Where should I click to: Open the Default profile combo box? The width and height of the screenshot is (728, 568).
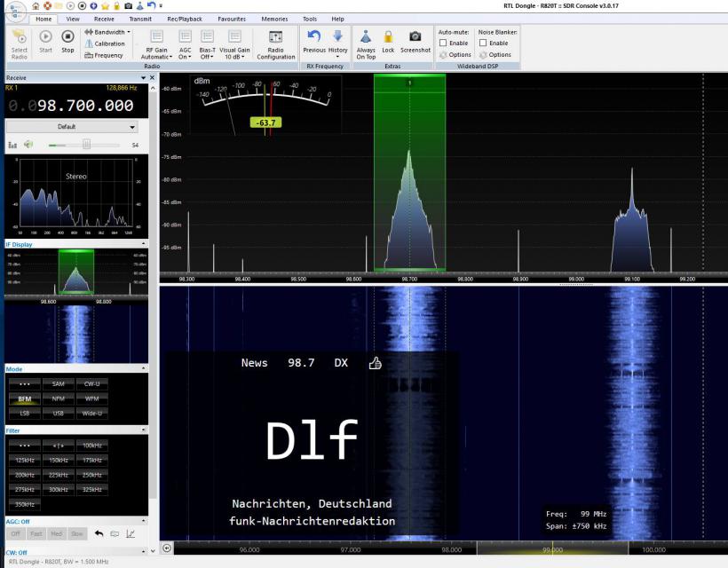72,127
